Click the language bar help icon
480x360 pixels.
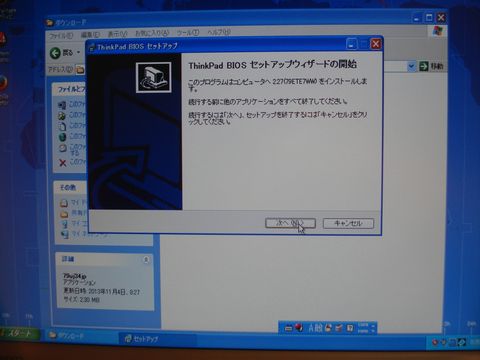click(350, 328)
